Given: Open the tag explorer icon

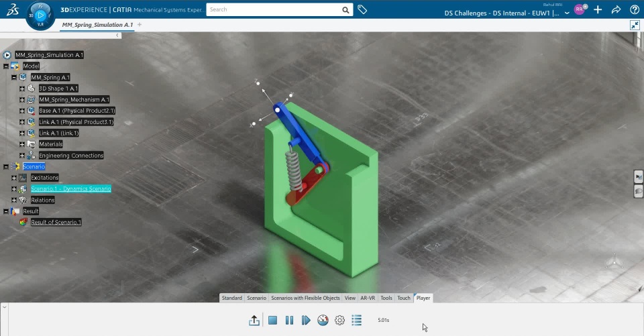Looking at the screenshot, I should click(x=362, y=9).
